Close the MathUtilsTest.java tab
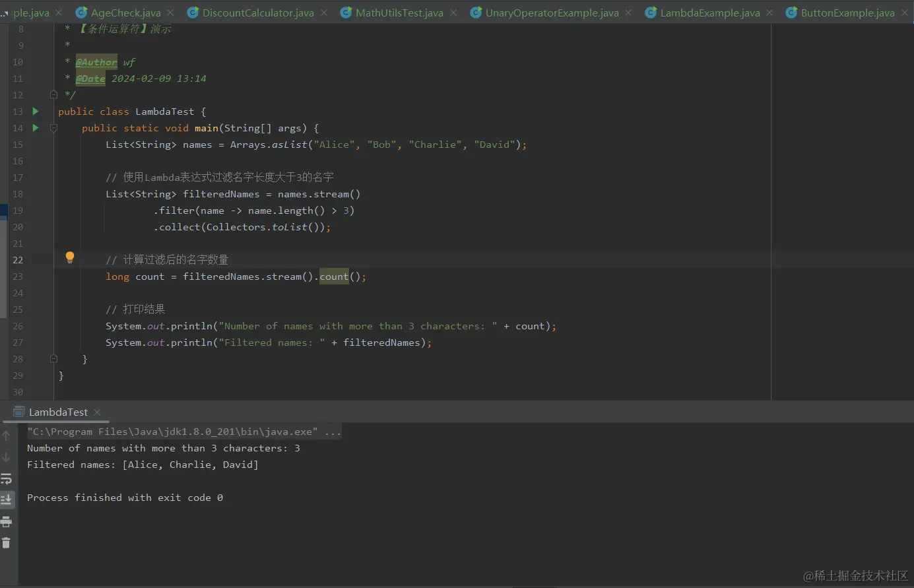Image resolution: width=914 pixels, height=588 pixels. tap(453, 13)
